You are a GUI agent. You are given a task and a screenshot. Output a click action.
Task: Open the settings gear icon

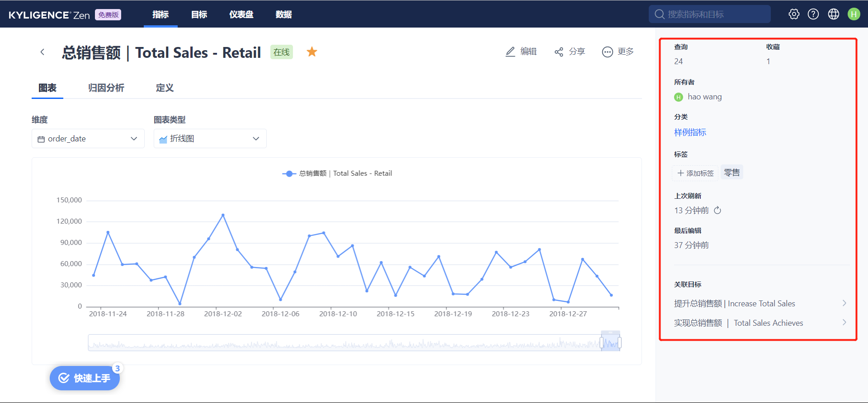click(794, 14)
